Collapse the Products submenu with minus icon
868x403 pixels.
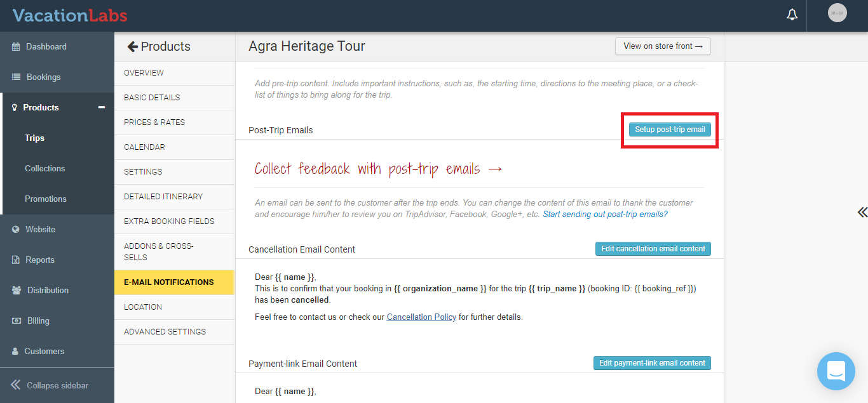tap(102, 107)
